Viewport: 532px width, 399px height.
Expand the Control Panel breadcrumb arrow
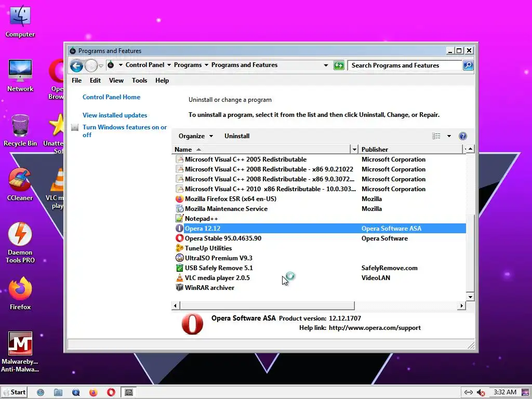tap(169, 65)
